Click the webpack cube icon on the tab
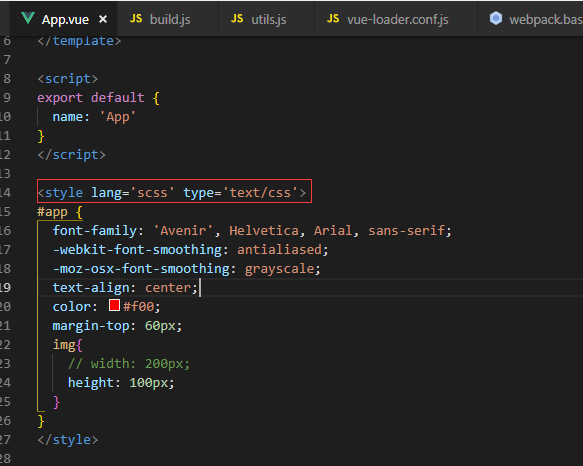The height and width of the screenshot is (466, 583). click(x=496, y=18)
